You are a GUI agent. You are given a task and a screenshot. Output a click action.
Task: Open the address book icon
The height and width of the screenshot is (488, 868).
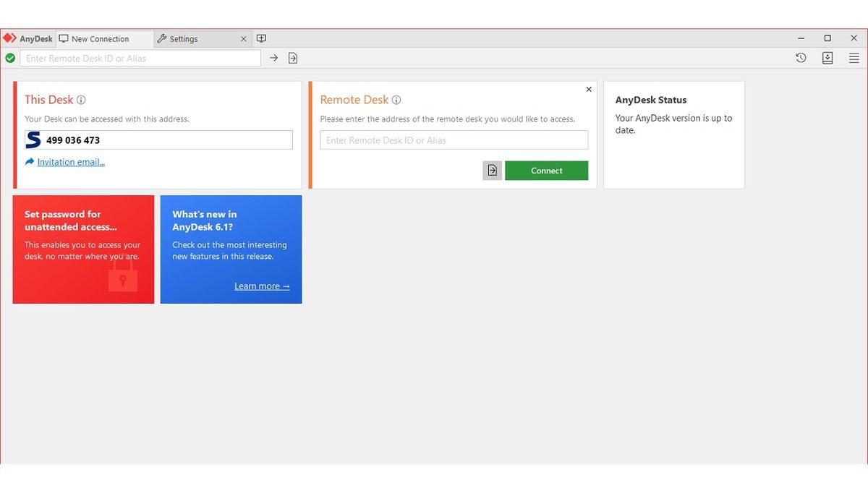tap(827, 58)
